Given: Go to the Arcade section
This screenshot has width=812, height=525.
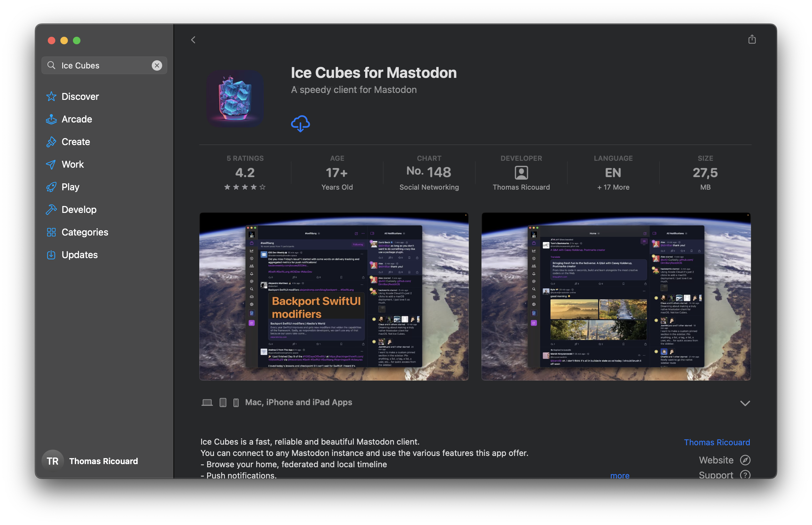Looking at the screenshot, I should click(76, 119).
